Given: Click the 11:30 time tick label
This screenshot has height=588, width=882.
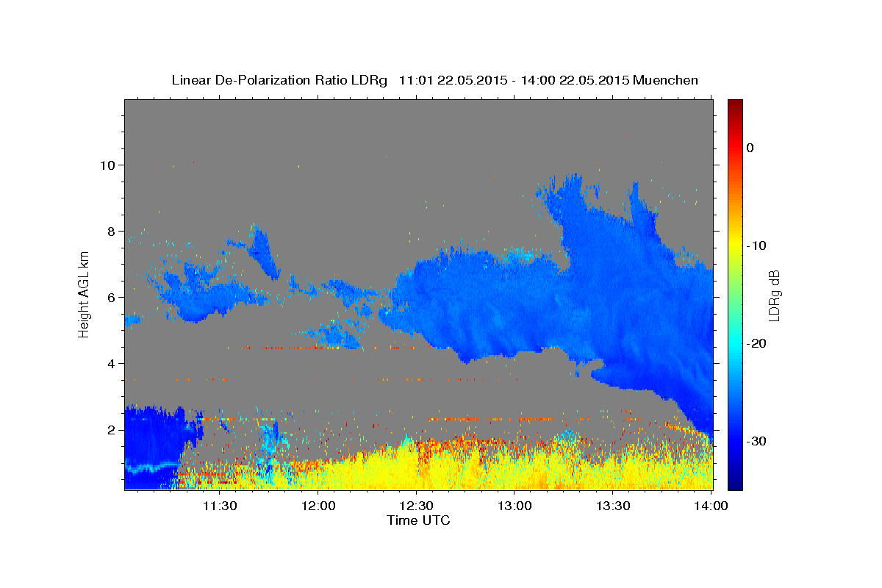Looking at the screenshot, I should [219, 506].
